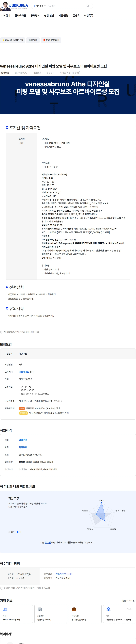Open the 지역 전체 region dropdown
Viewport: 136px width, 644px height.
tap(40, 6)
